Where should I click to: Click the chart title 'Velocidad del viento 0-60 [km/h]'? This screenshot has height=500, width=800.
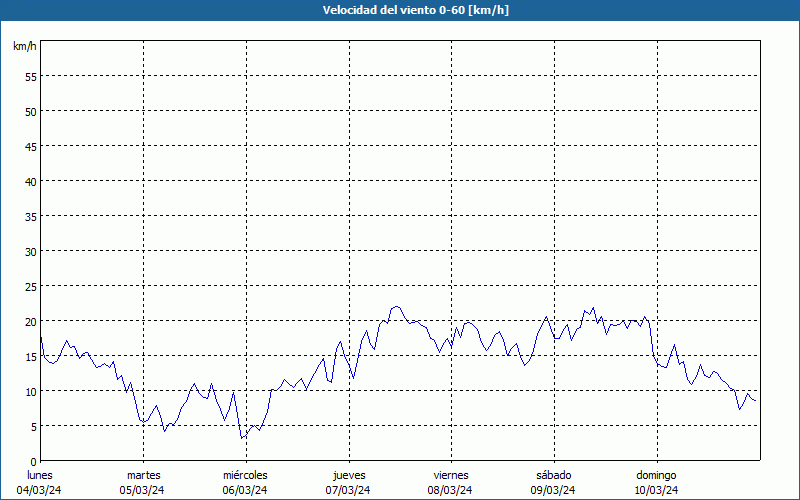tap(415, 10)
